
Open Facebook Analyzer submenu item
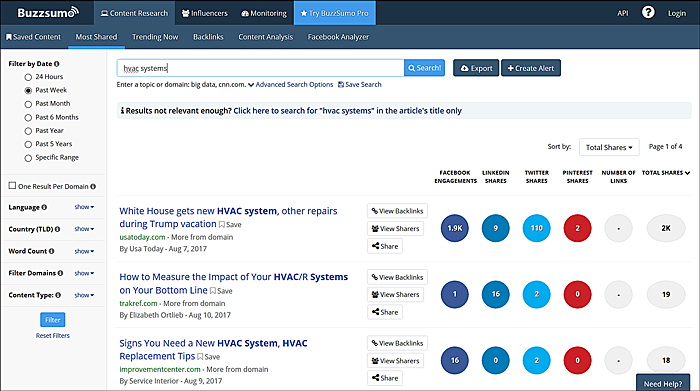pos(338,37)
